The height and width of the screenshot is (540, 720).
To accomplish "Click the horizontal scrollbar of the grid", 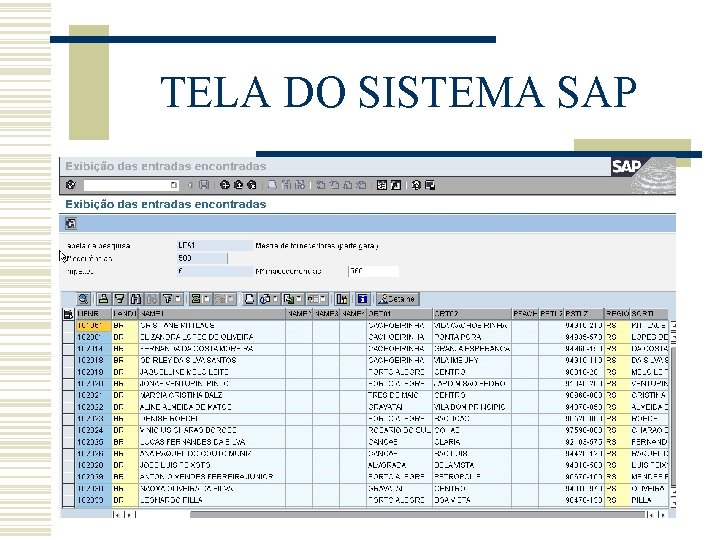I will [x=417, y=515].
